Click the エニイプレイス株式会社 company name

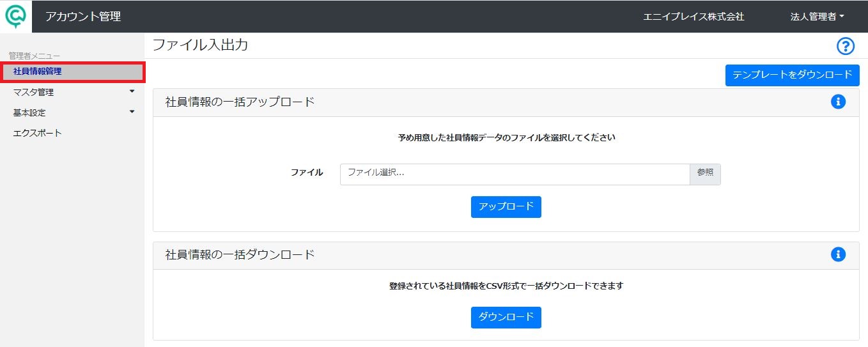point(694,17)
